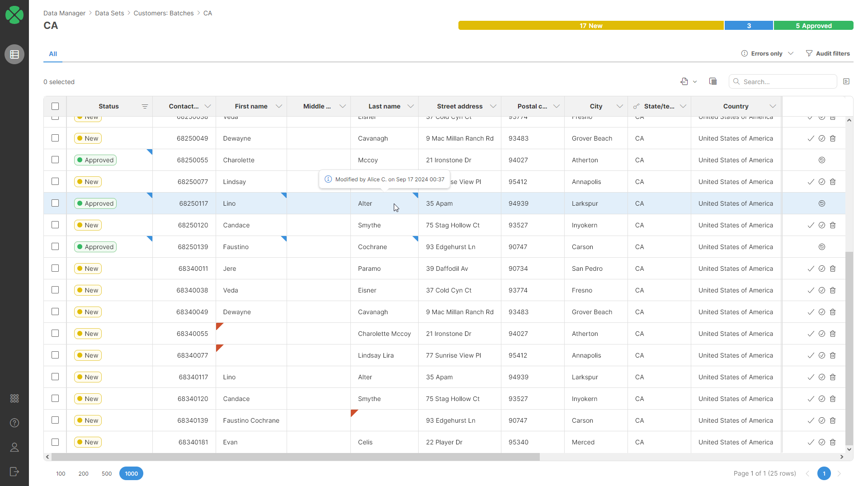
Task: Open the notes panel icon right of search
Action: [847, 81]
